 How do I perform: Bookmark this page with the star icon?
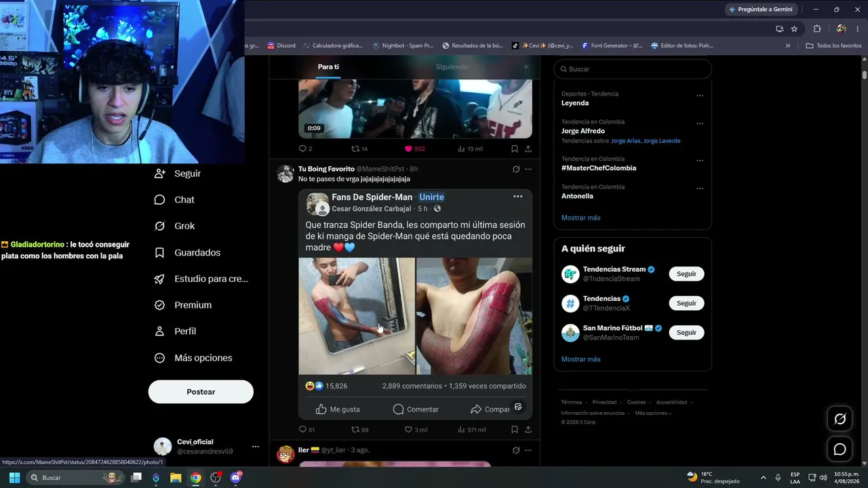coord(794,28)
